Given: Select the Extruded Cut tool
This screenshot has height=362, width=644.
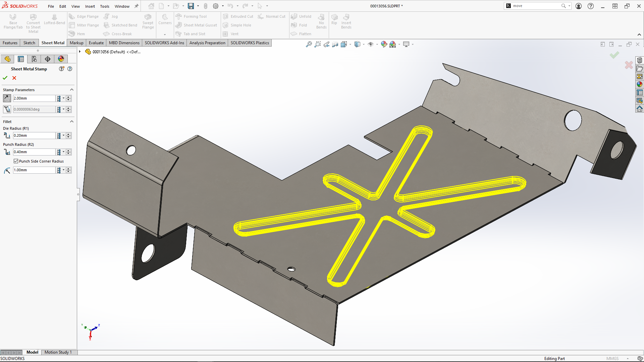Looking at the screenshot, I should 238,16.
